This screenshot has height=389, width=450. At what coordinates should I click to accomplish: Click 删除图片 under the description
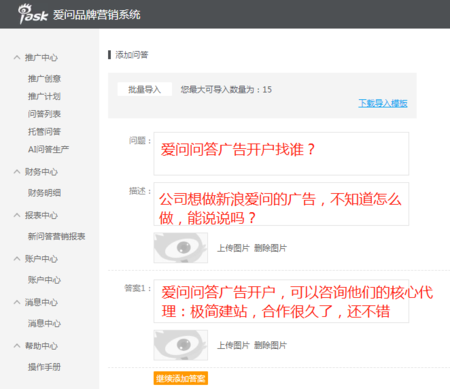click(270, 248)
